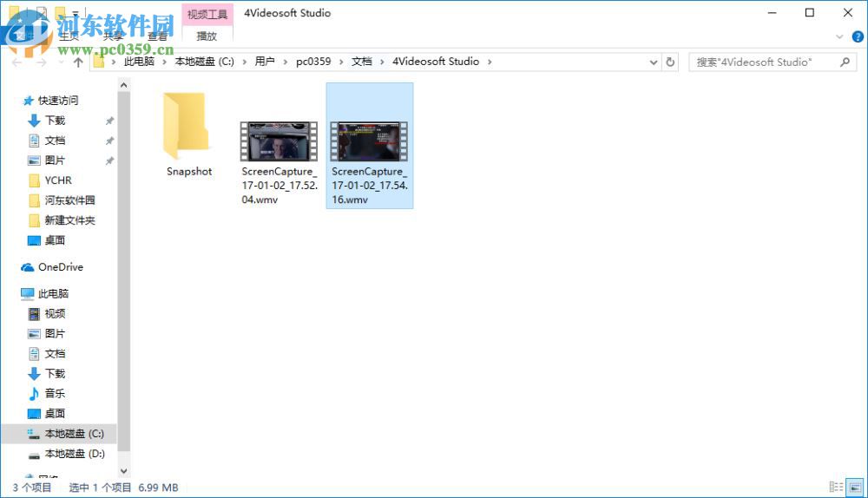Click the navigation pane scrollbar down arrow

[123, 471]
